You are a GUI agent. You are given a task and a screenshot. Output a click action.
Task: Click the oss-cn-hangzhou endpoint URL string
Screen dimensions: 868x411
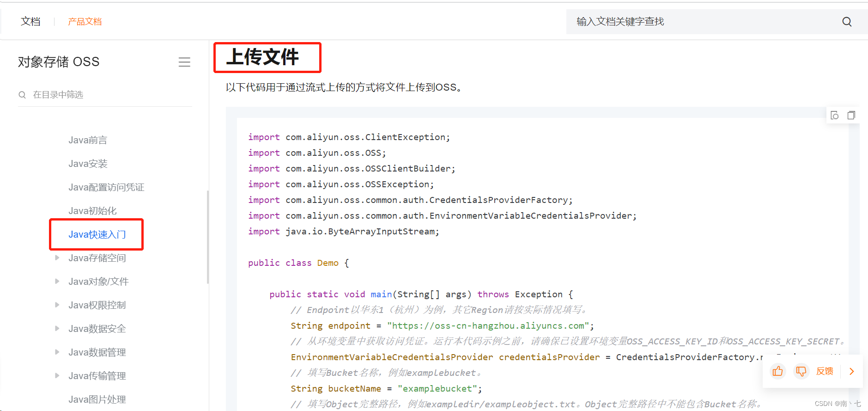[488, 326]
